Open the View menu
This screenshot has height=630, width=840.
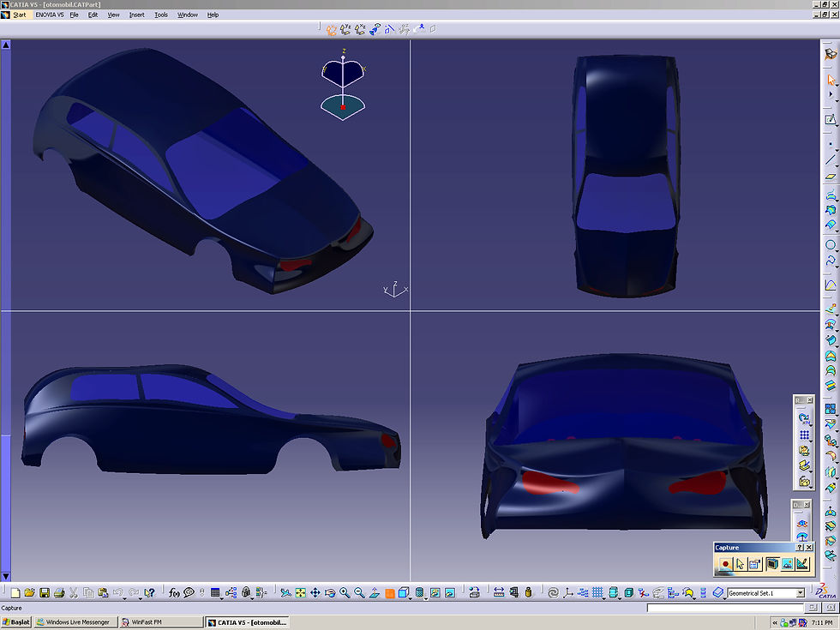point(113,15)
